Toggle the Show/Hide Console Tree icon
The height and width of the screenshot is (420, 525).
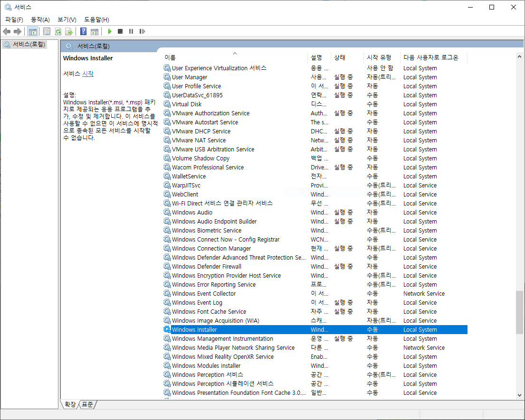point(32,31)
